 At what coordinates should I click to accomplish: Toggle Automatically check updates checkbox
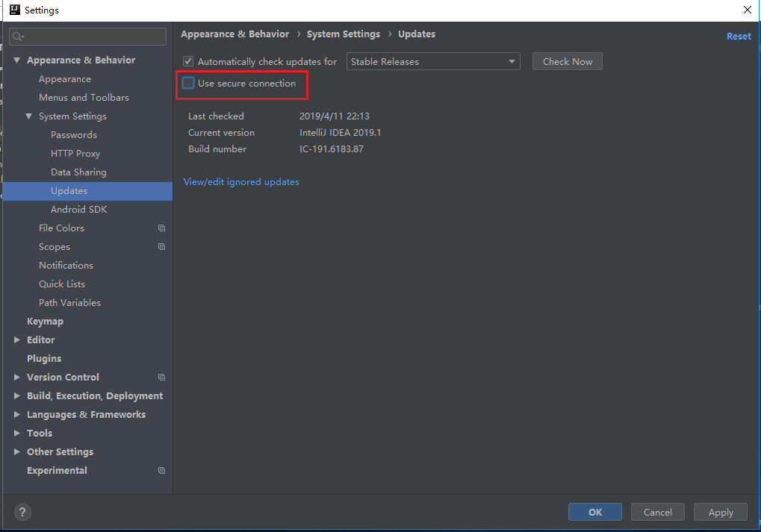[x=188, y=62]
